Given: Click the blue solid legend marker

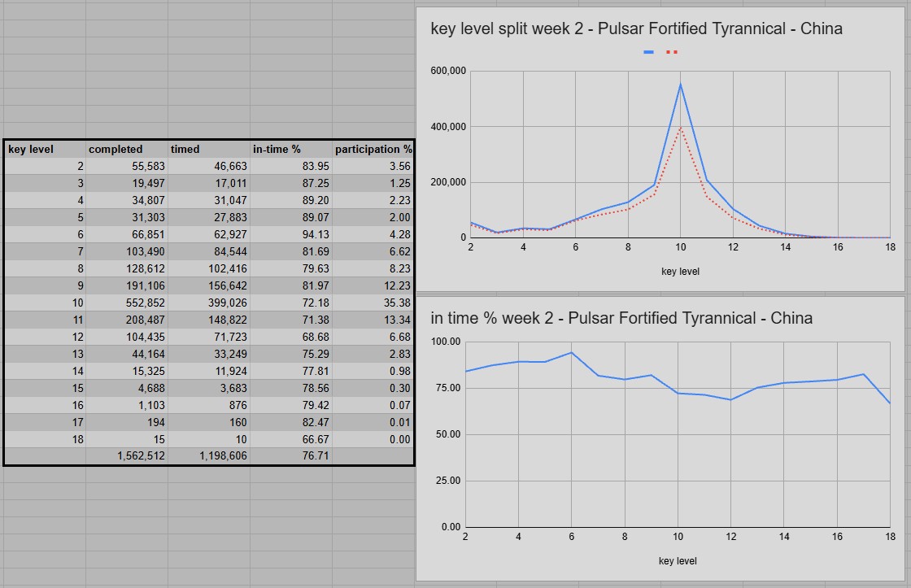Looking at the screenshot, I should click(649, 52).
